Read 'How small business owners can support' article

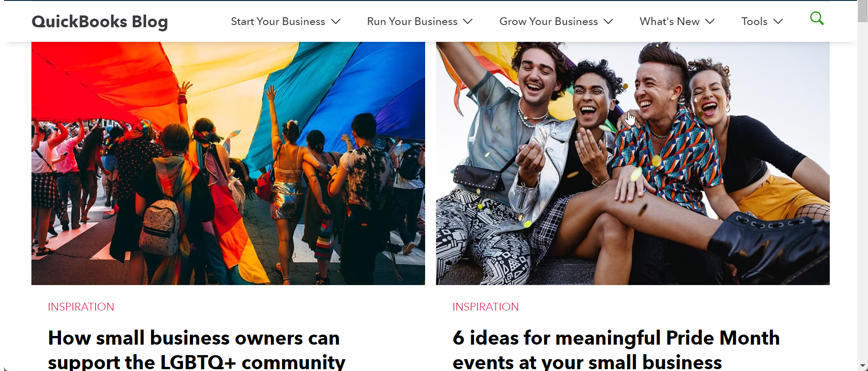pyautogui.click(x=197, y=350)
